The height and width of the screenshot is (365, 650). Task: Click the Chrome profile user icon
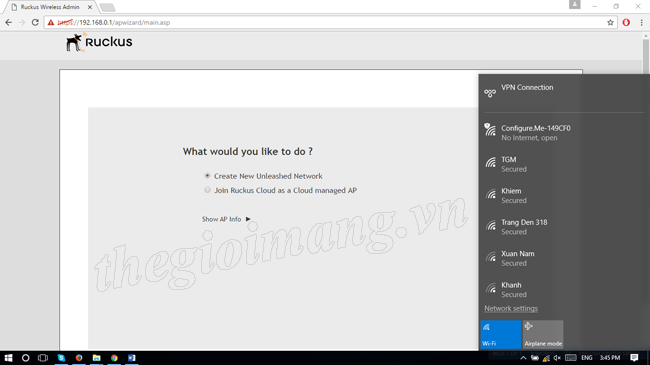tap(575, 5)
